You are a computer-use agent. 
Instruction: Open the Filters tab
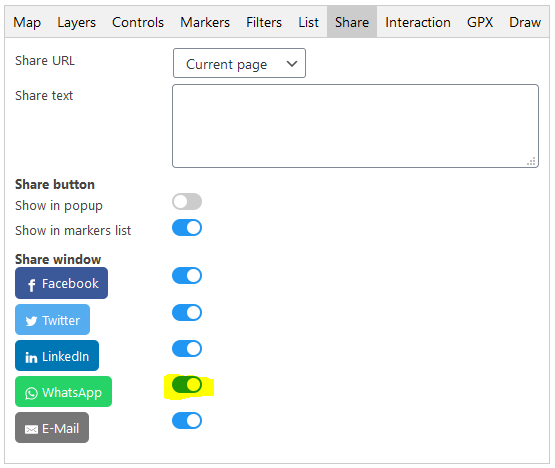click(264, 22)
